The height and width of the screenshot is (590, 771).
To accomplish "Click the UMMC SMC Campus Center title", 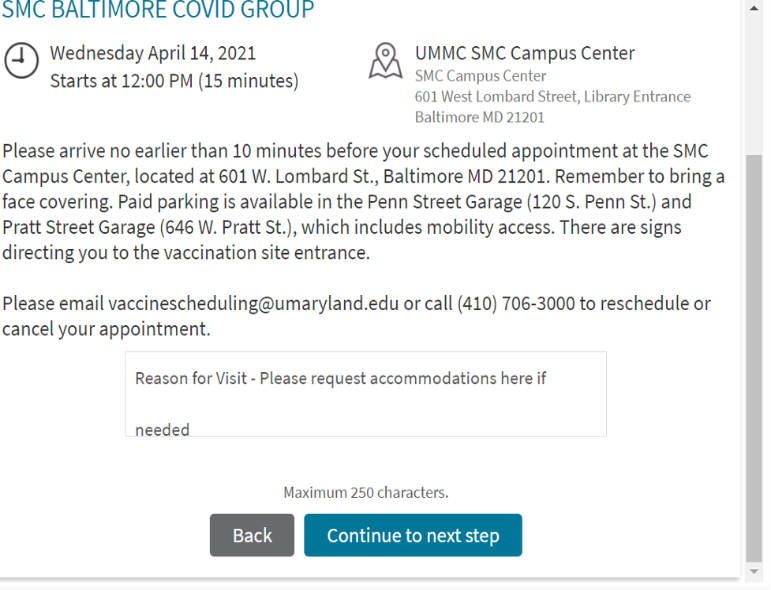I will [x=524, y=53].
